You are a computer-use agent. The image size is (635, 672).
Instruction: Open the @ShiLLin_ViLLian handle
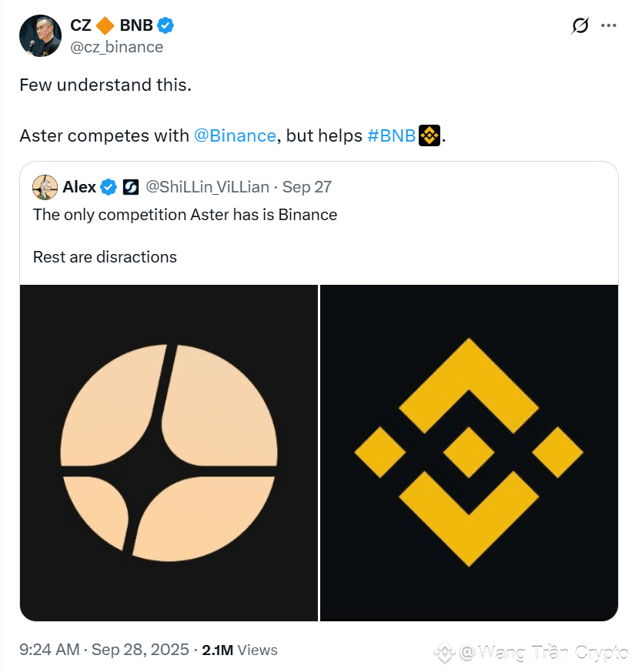pyautogui.click(x=207, y=187)
